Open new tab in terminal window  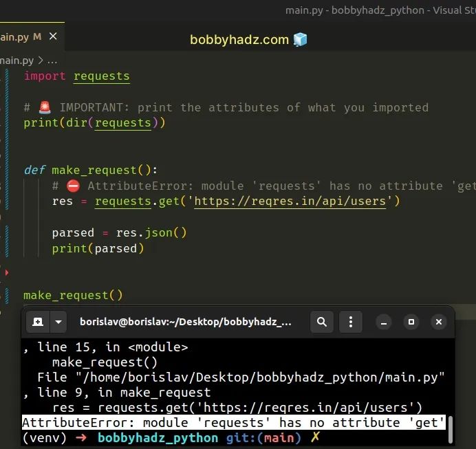click(x=38, y=322)
